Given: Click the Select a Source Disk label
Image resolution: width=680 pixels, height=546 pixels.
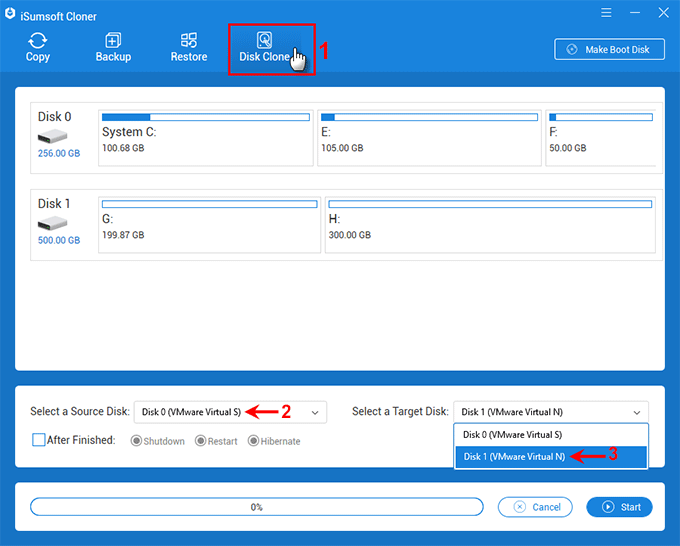Looking at the screenshot, I should point(80,411).
